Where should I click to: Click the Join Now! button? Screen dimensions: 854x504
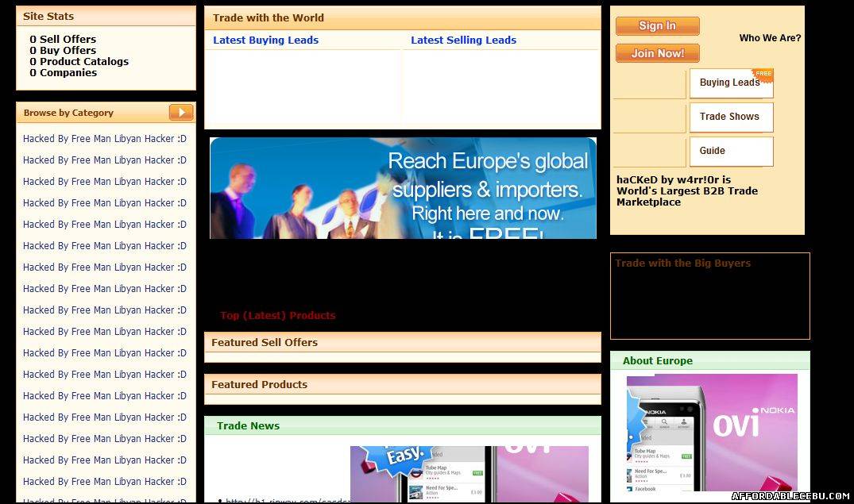[x=658, y=53]
